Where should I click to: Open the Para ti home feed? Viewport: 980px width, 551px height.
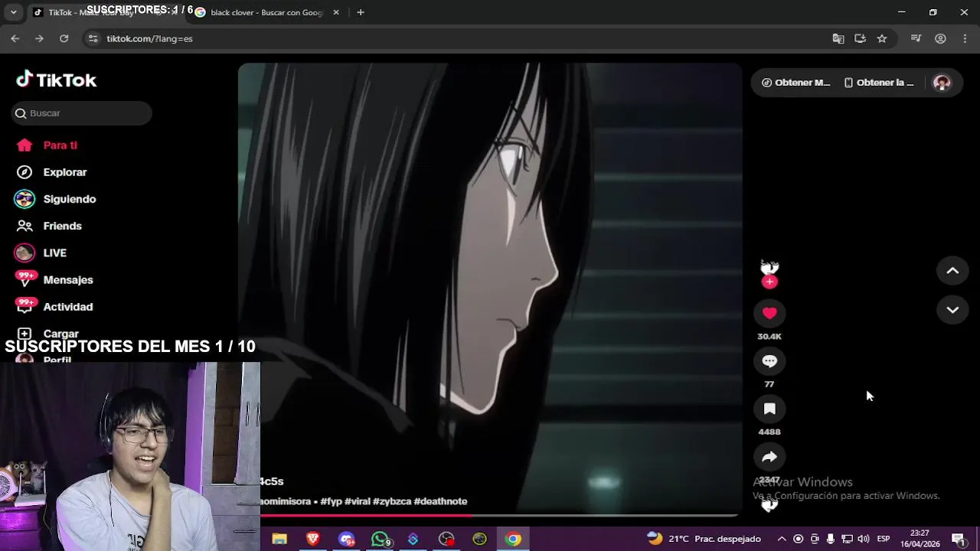47,145
